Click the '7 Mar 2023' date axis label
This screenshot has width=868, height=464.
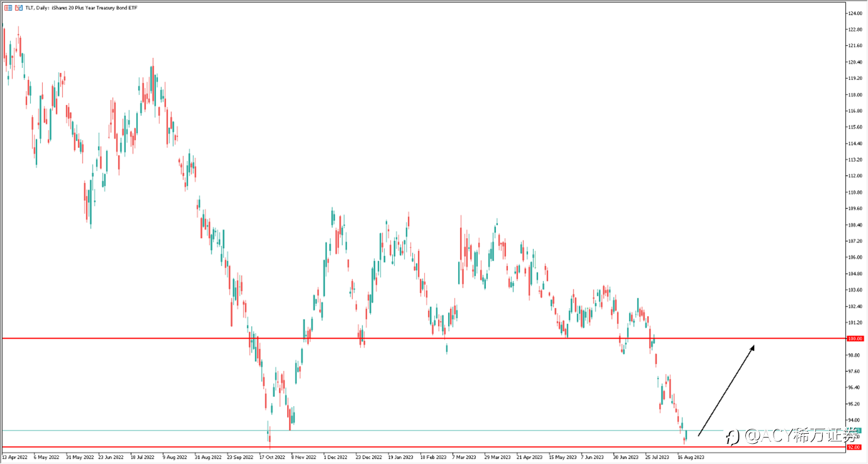coord(465,458)
